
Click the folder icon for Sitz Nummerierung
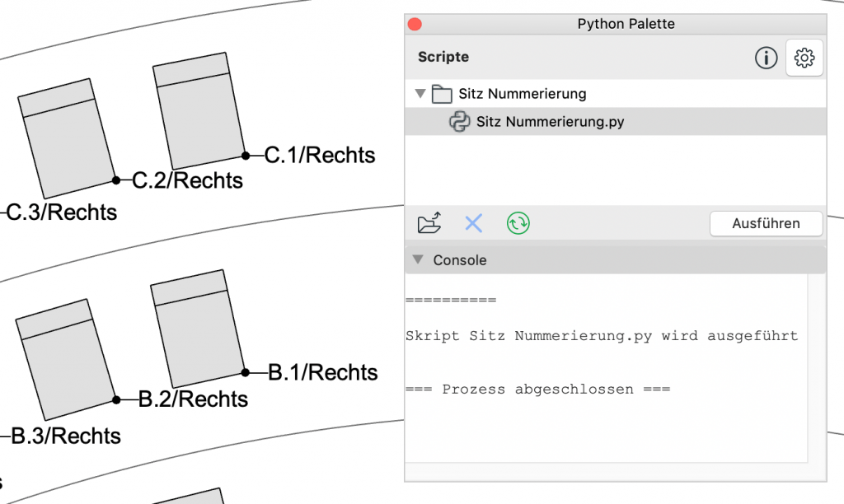[x=443, y=94]
